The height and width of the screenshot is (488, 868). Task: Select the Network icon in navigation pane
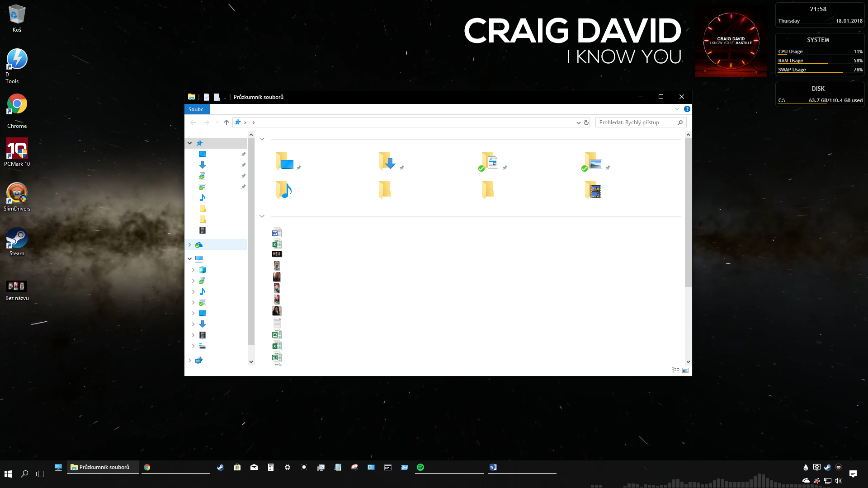(199, 360)
